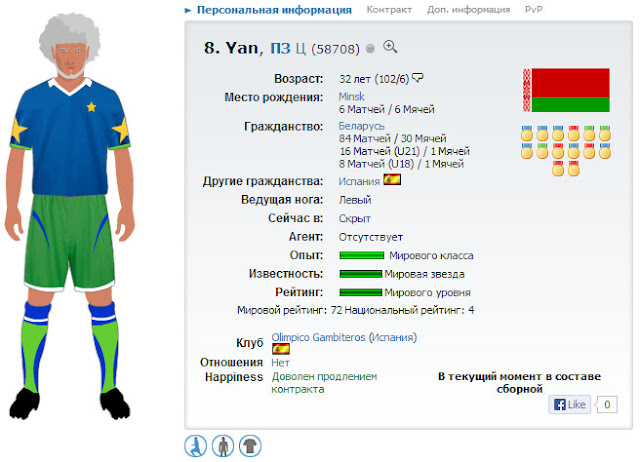
Task: Open the Контракт tab
Action: pyautogui.click(x=389, y=9)
